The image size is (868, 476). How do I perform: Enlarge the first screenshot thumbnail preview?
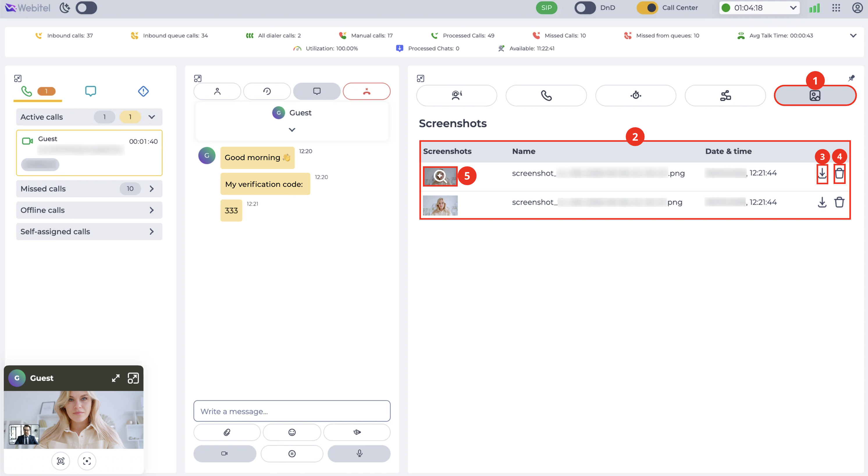pos(440,176)
